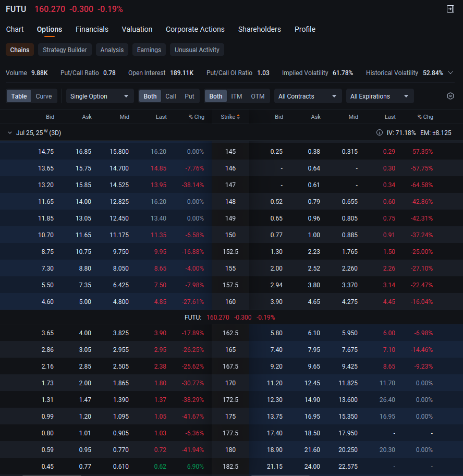The image size is (463, 476).
Task: Click put last 4.45 at strike 160
Action: 389,302
